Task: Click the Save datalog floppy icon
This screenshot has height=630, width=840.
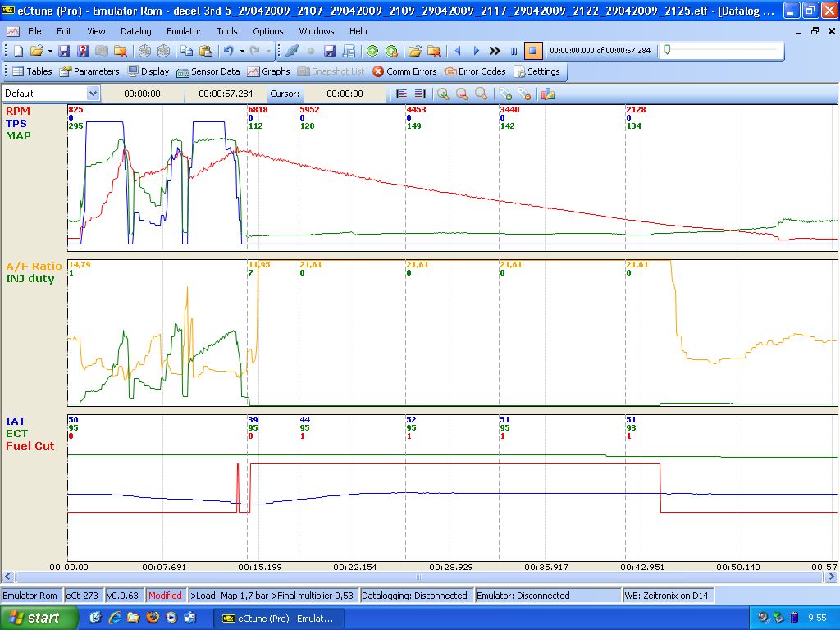Action: tap(330, 51)
